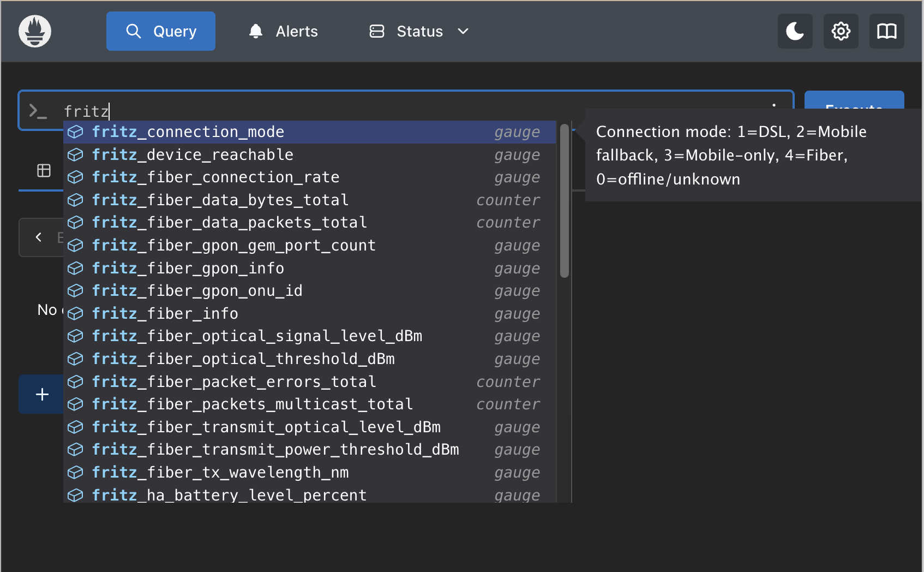Click cube icon beside fritz_fiber_tx_wavelength_nm
924x572 pixels.
(75, 473)
